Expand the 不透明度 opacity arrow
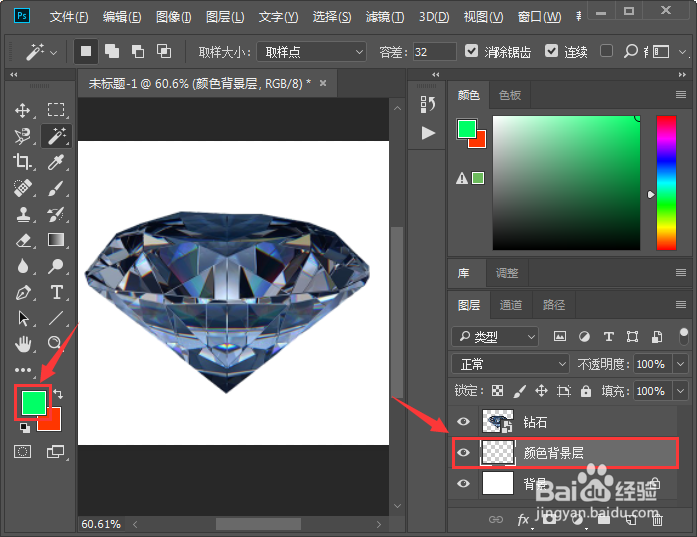Viewport: 697px width, 537px height. click(681, 364)
